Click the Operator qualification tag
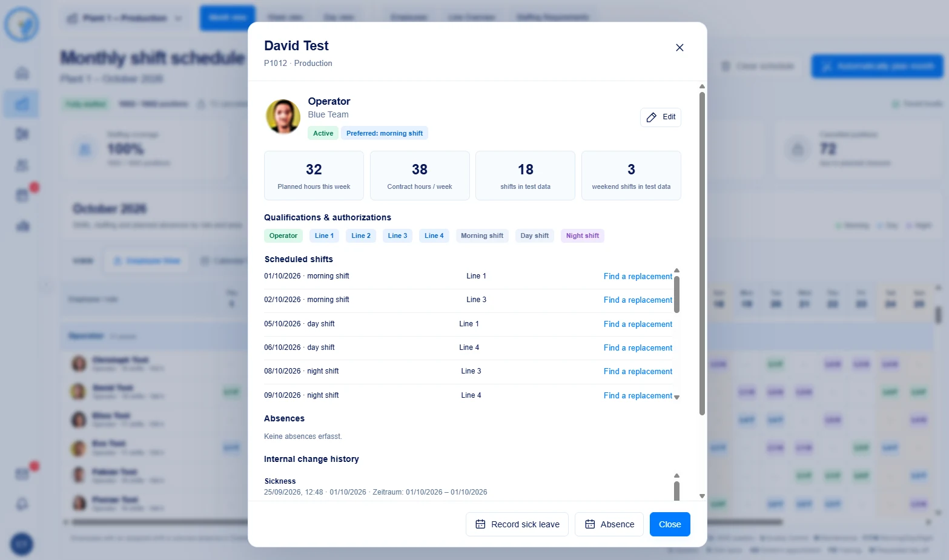 (283, 236)
